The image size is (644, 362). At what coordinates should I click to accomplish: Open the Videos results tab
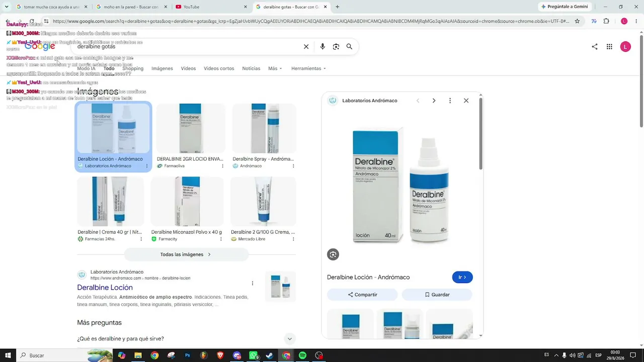pyautogui.click(x=188, y=68)
